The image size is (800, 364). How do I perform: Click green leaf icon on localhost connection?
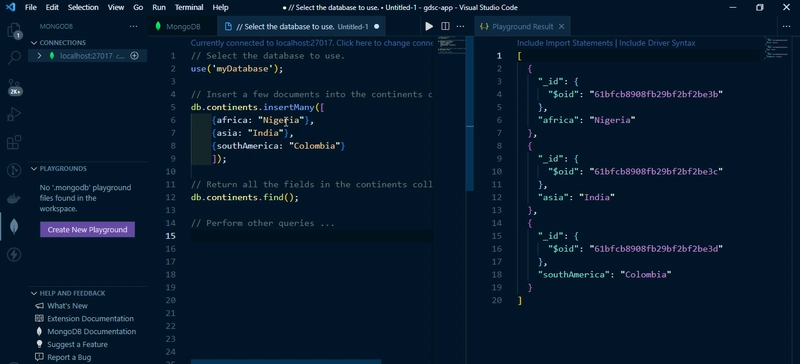(x=52, y=56)
